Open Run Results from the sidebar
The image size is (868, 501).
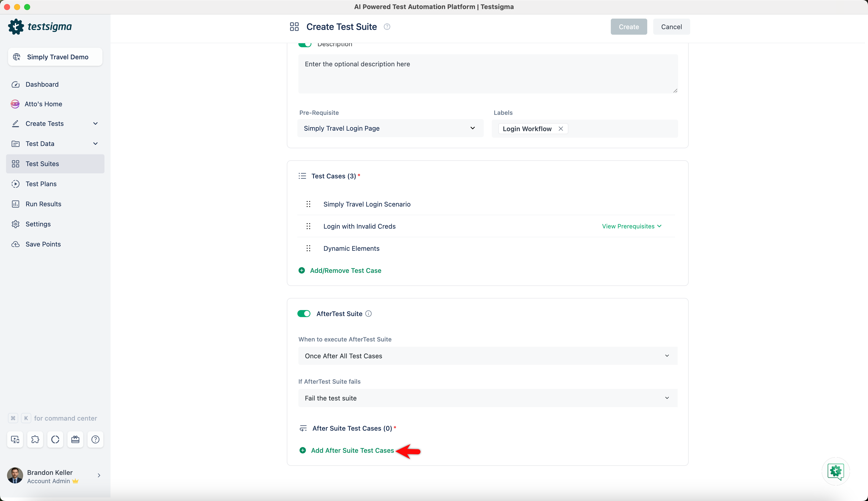tap(43, 204)
